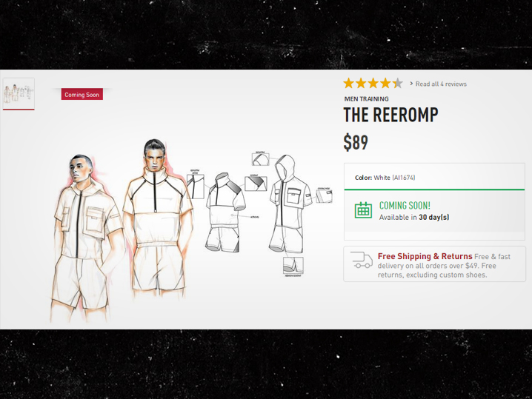
Task: Click the Available in 30 day(s) text
Action: point(414,218)
